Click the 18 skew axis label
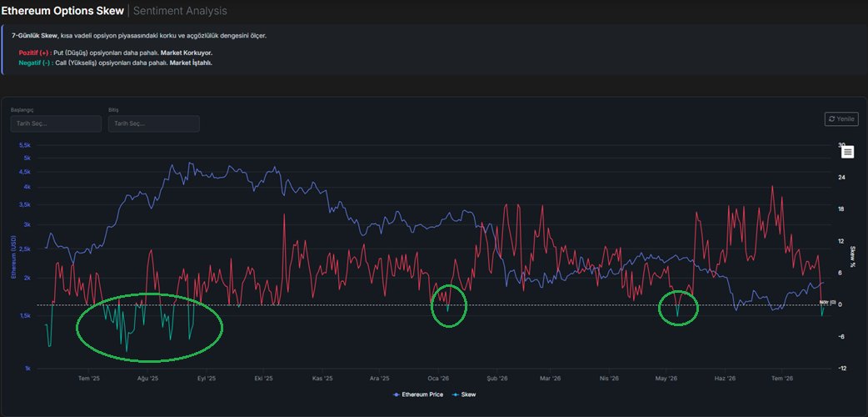The image size is (868, 417). pyautogui.click(x=842, y=209)
